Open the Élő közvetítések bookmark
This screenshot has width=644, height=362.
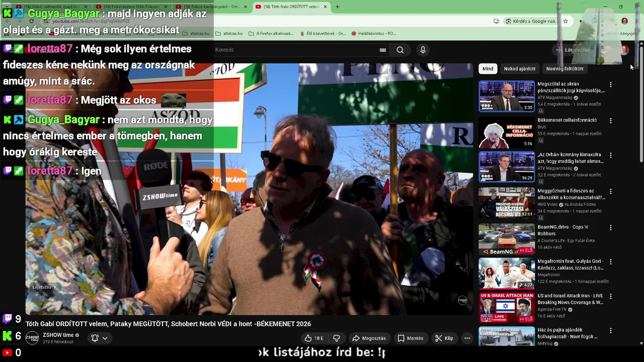(323, 34)
